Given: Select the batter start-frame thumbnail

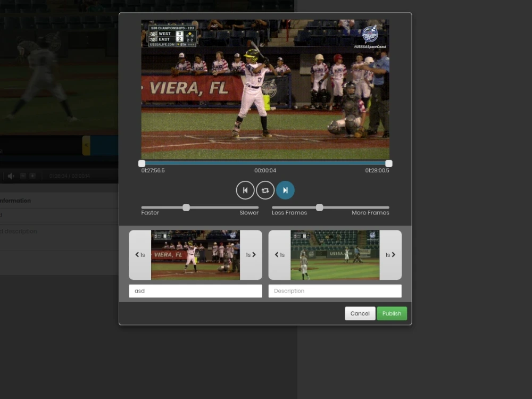Looking at the screenshot, I should tap(195, 255).
